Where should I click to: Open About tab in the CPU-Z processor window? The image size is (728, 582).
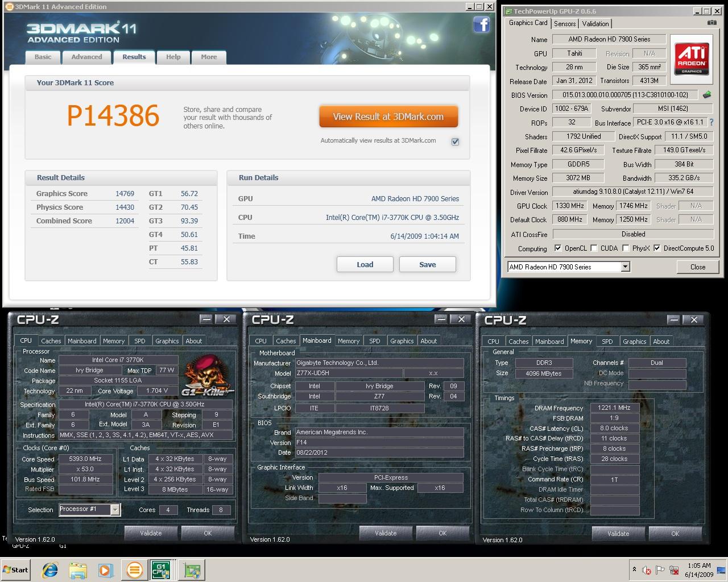click(194, 341)
